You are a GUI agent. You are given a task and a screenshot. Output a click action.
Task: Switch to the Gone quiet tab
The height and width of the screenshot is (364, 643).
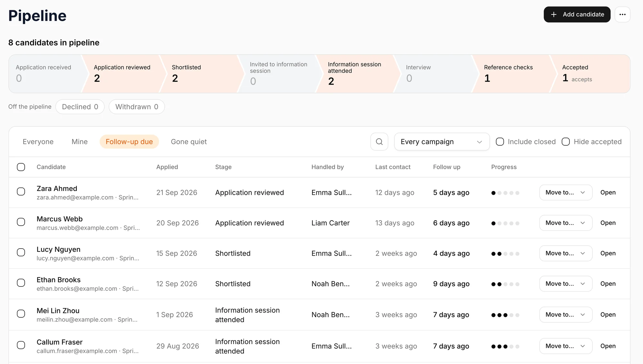tap(189, 142)
